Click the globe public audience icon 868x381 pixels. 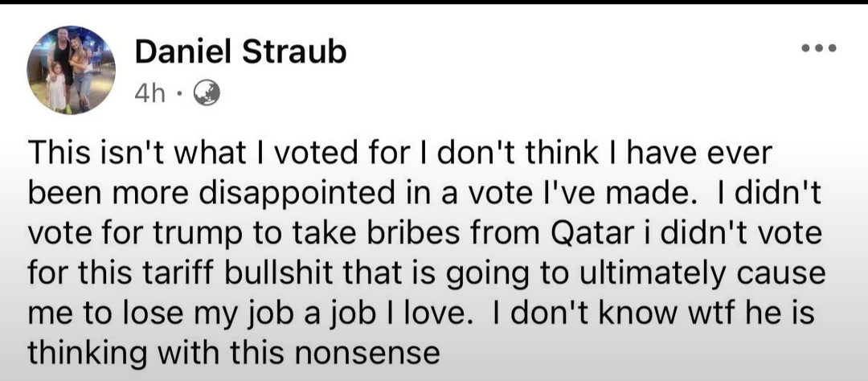[207, 93]
